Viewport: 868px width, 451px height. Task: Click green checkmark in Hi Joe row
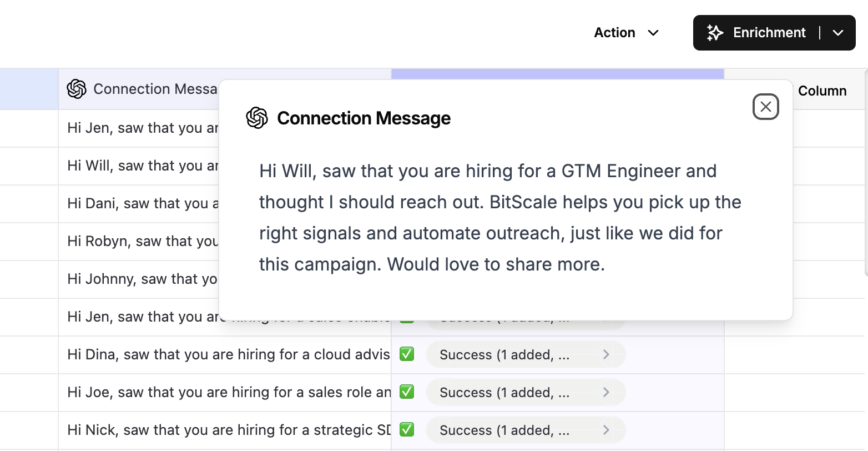(407, 392)
